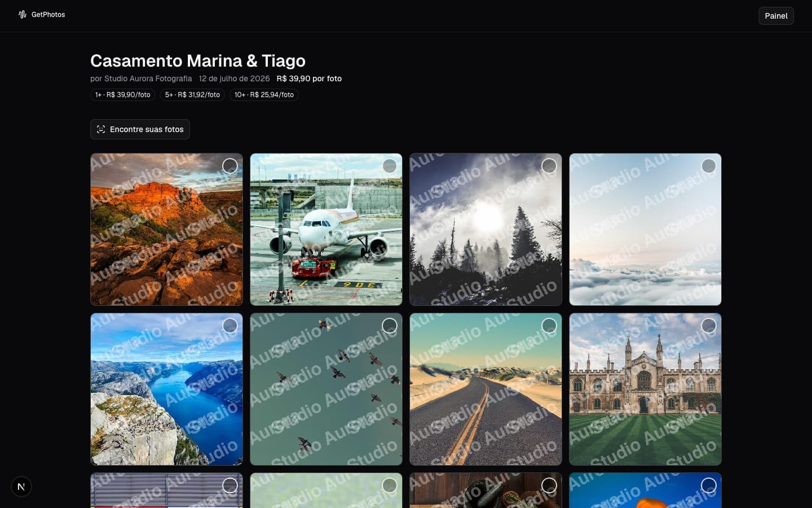Screen dimensions: 812x508
Task: Select the blue fjord photo checkbox
Action: click(230, 326)
